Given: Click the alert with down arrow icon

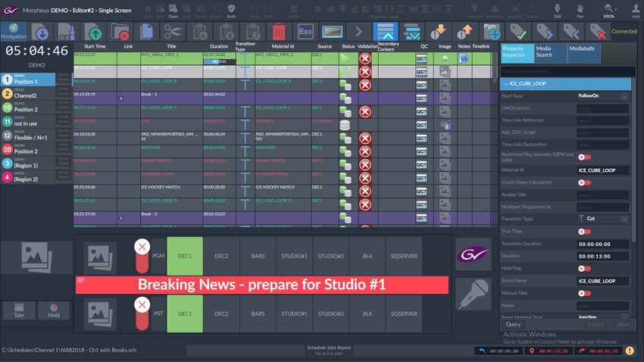Looking at the screenshot, I should click(x=438, y=32).
